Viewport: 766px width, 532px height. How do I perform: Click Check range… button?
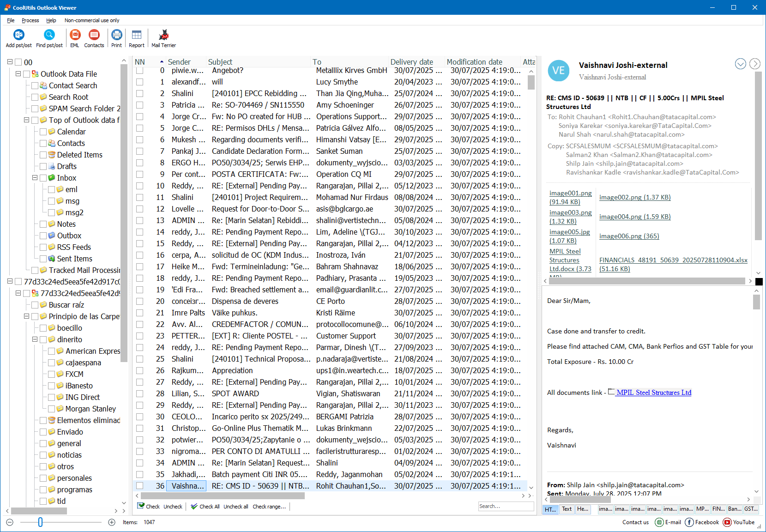tap(269, 507)
